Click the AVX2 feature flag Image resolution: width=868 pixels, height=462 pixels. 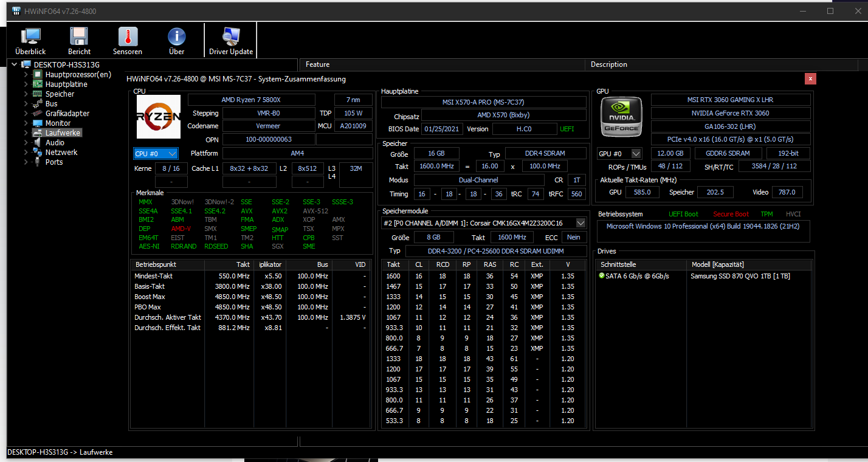coord(280,211)
